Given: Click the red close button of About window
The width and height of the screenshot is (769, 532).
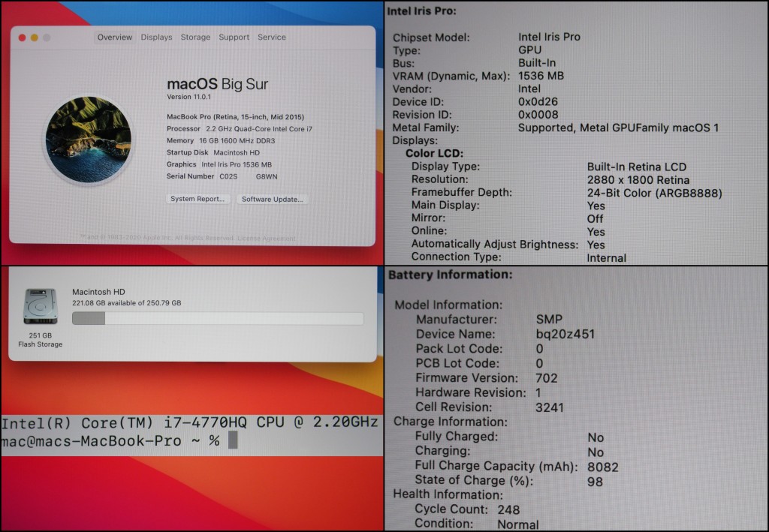Looking at the screenshot, I should click(x=22, y=38).
